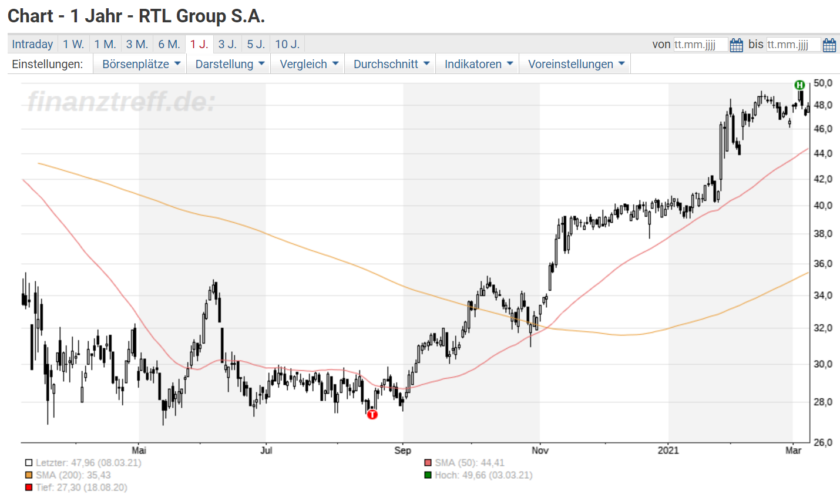Open the Indikatoren dropdown

click(x=478, y=64)
